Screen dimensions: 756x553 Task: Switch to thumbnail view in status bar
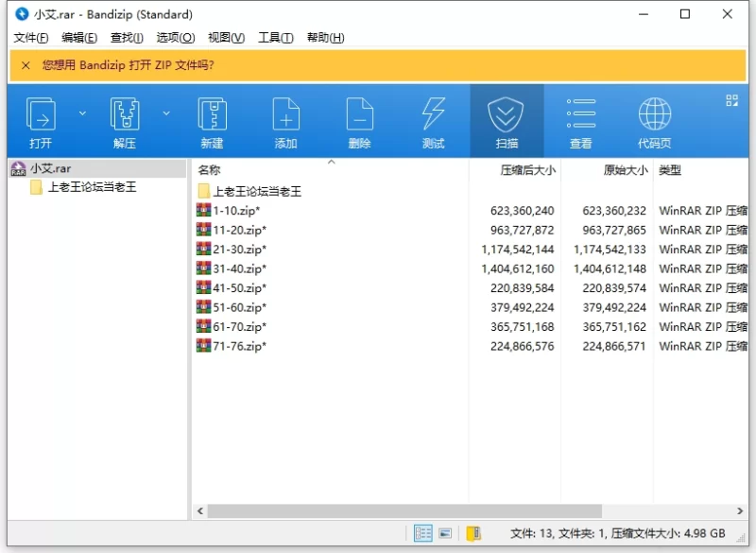click(446, 533)
